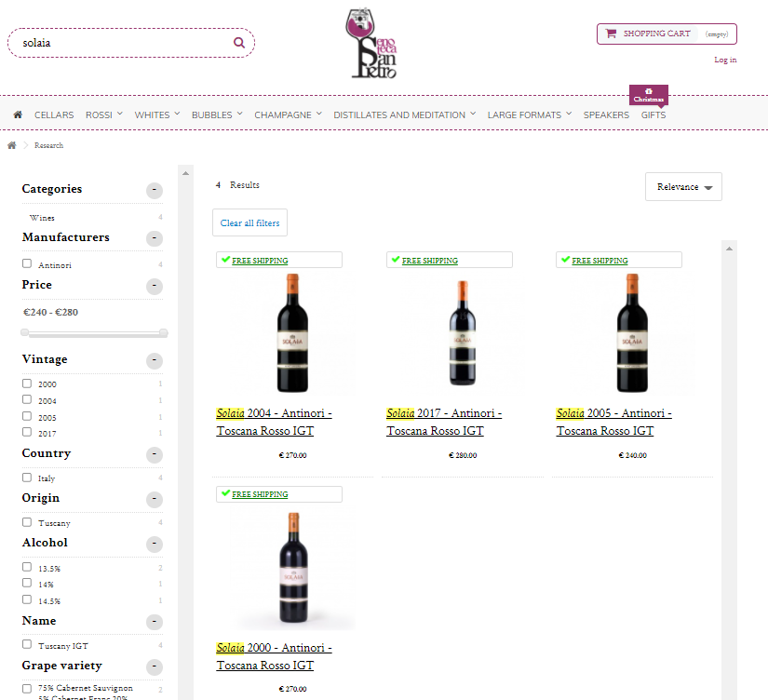The height and width of the screenshot is (700, 768).
Task: Click the Solaia 2000 bottle image
Action: click(x=293, y=568)
